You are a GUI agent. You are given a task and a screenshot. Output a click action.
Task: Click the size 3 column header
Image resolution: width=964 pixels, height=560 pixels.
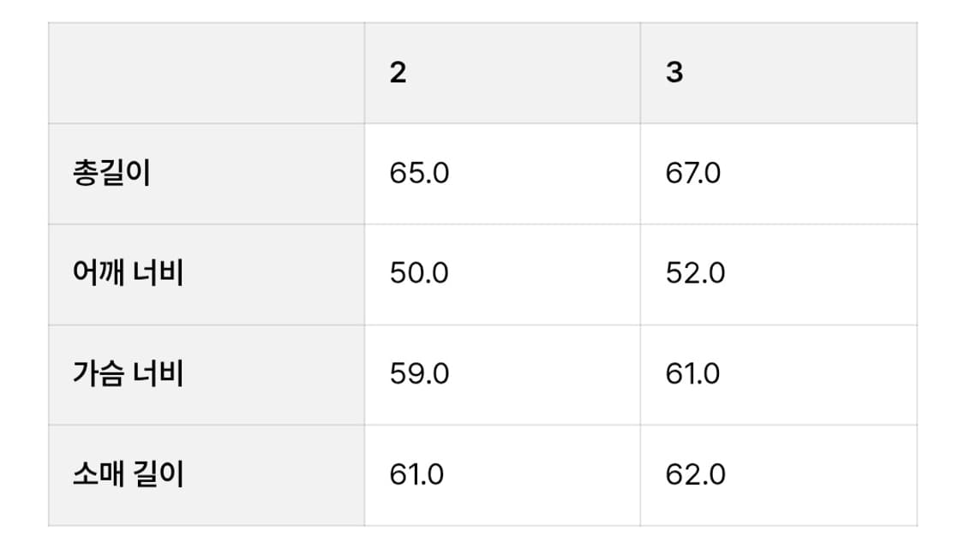[x=777, y=74]
